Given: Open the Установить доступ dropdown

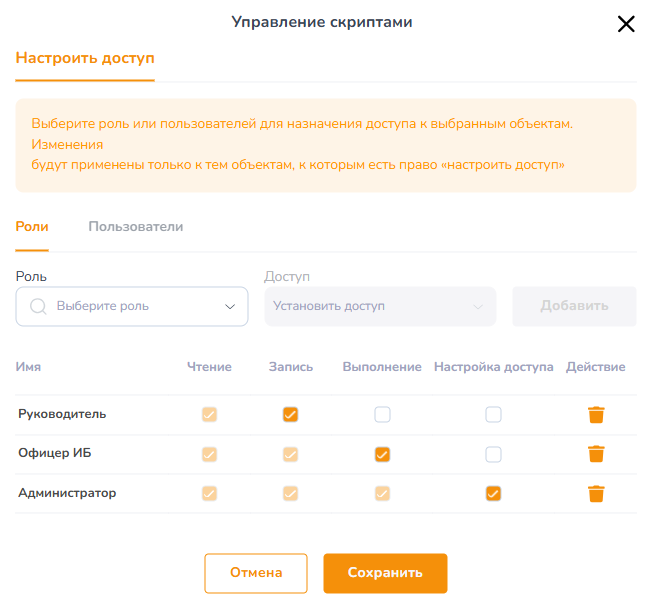Looking at the screenshot, I should click(380, 306).
